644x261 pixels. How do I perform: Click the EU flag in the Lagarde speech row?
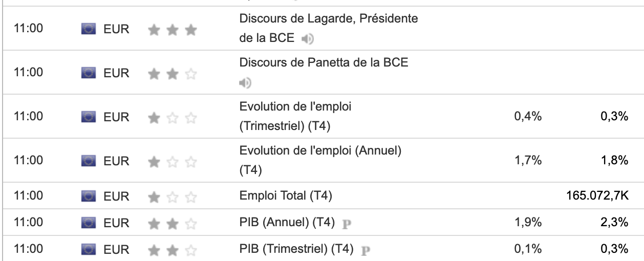[x=89, y=29]
